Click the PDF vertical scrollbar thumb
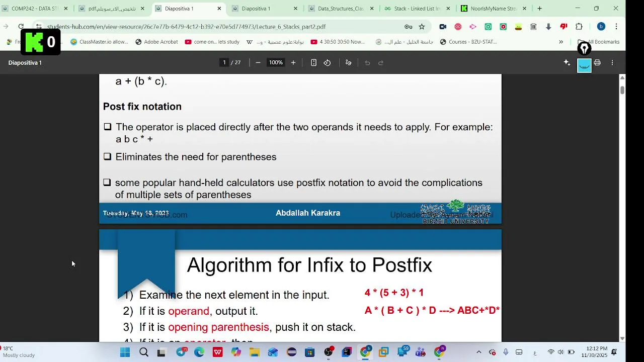Viewport: 644px width, 362px height. click(622, 90)
